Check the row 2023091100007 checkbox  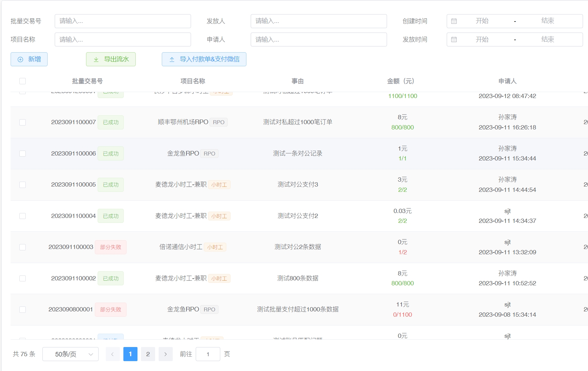tap(23, 122)
